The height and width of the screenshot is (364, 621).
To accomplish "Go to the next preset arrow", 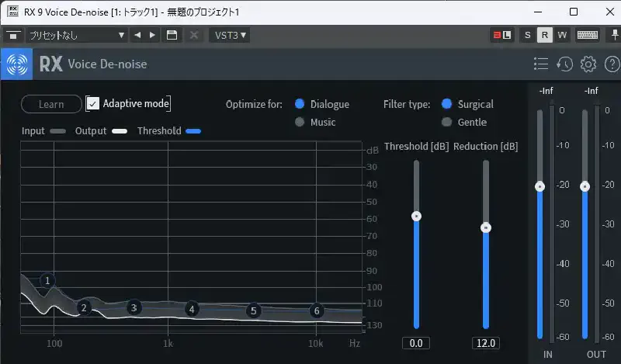I will [152, 35].
